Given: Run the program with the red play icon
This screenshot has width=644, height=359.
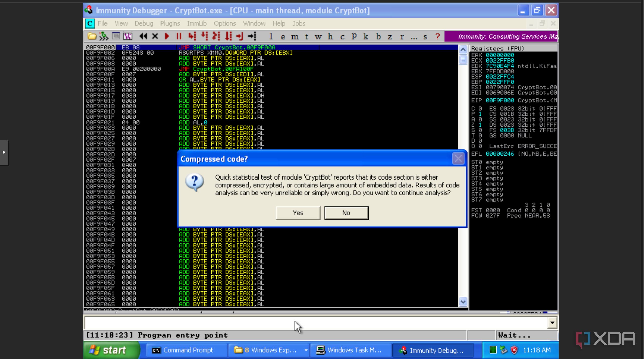Looking at the screenshot, I should [167, 36].
